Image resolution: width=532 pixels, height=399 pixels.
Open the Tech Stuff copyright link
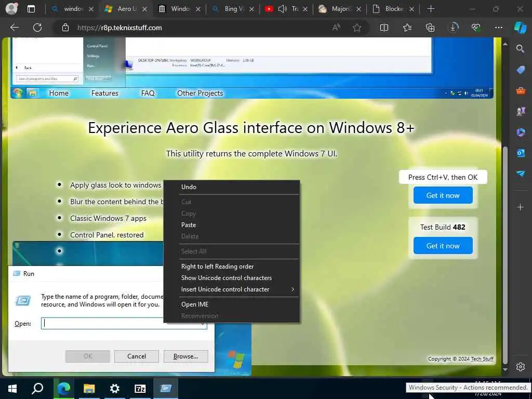coord(482,358)
